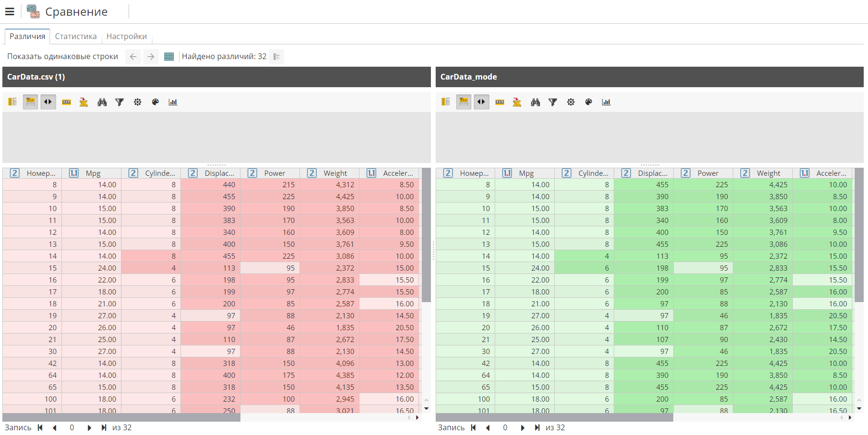
Task: Click Acceler... column header in right table
Action: click(822, 173)
